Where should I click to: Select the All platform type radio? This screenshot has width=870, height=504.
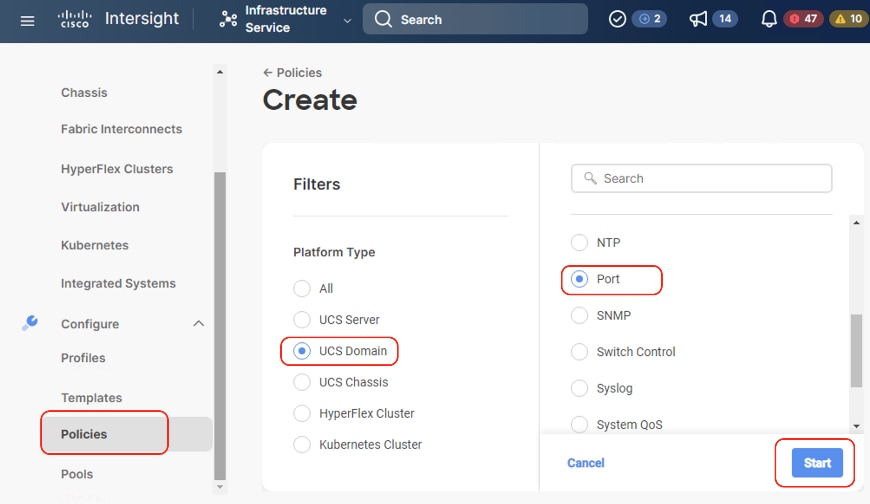[x=302, y=289]
